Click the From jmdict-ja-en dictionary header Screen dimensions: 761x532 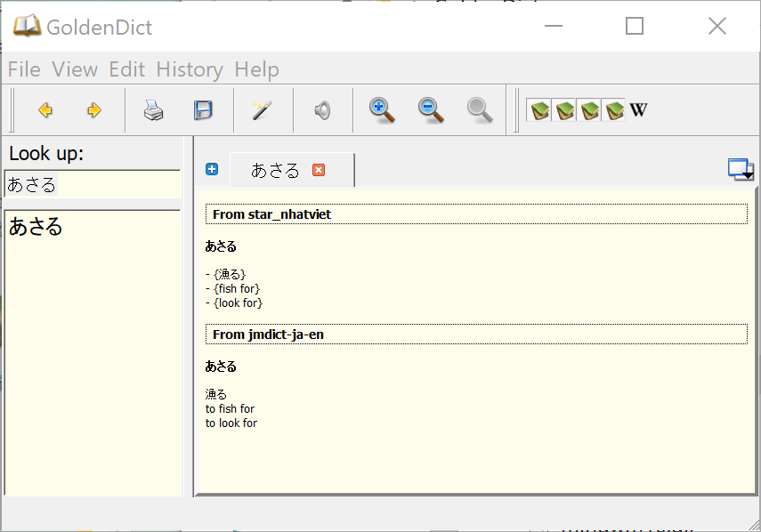[476, 335]
